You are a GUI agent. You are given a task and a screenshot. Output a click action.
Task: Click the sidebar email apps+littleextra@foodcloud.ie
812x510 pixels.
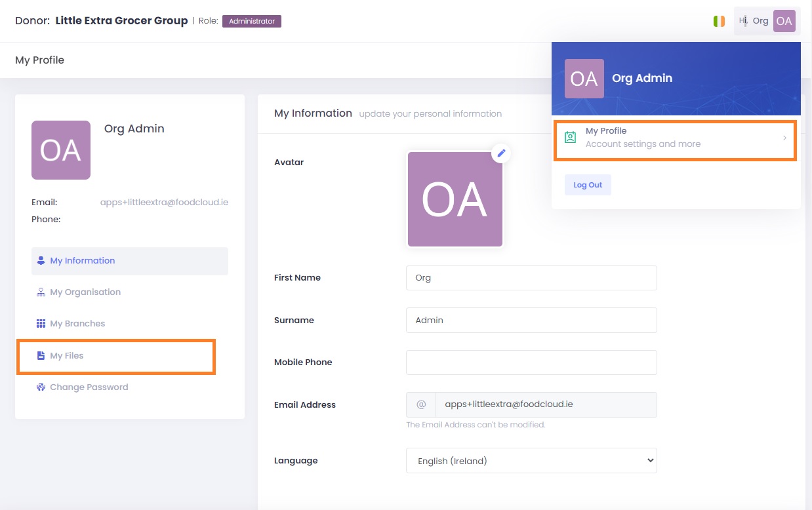[x=164, y=202]
